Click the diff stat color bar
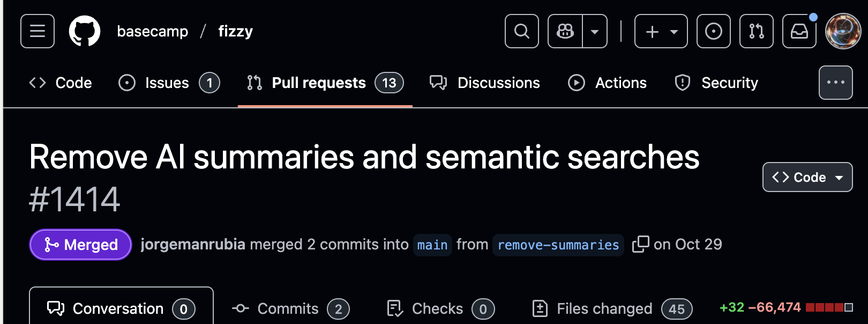Screen dimensions: 868x324 pyautogui.click(x=829, y=307)
